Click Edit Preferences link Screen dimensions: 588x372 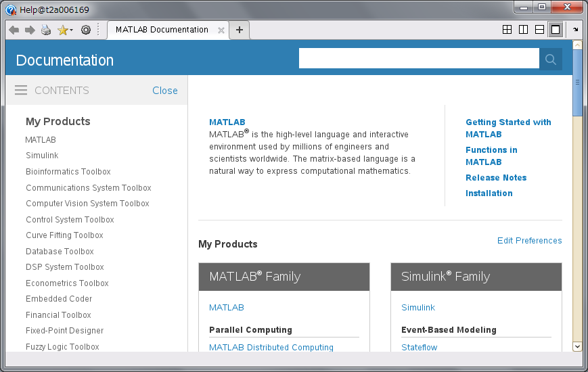[530, 240]
